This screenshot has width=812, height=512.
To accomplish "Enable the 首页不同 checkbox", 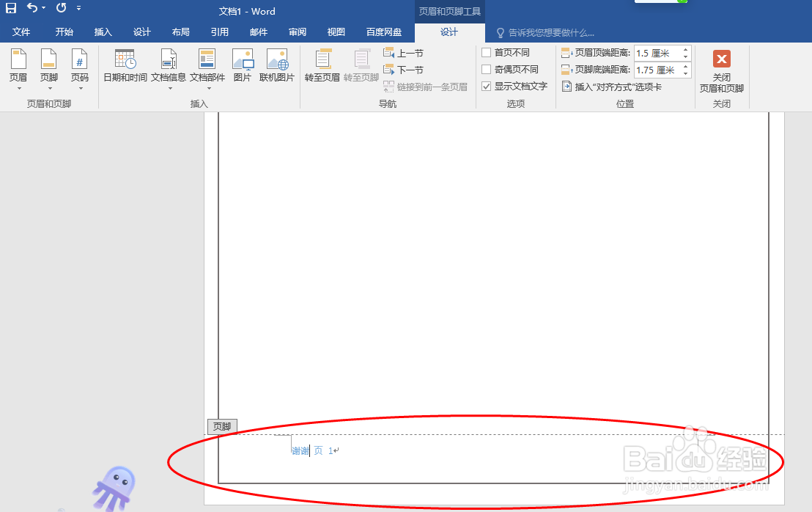I will click(x=487, y=52).
